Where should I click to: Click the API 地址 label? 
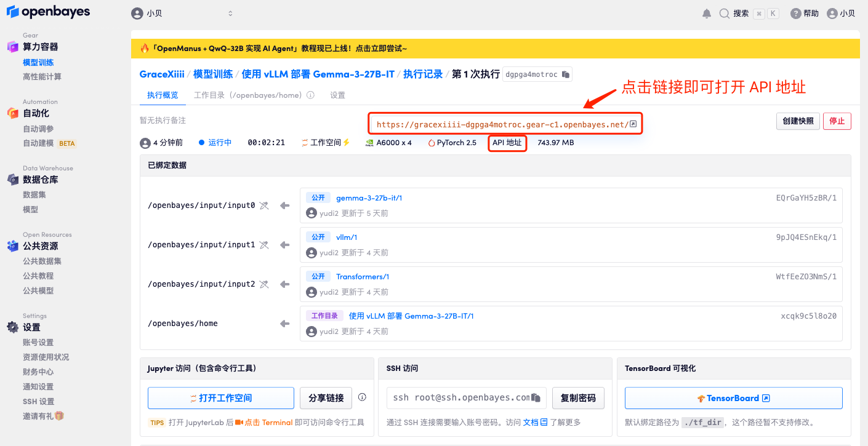[x=507, y=143]
